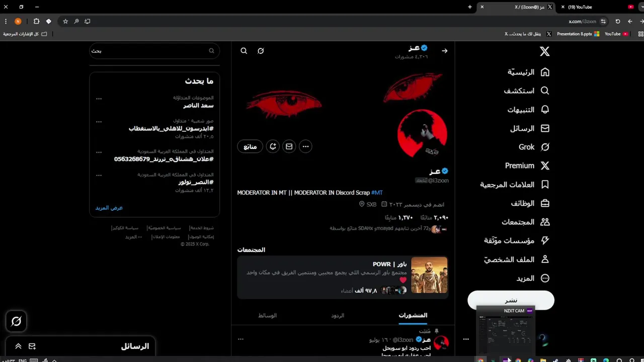
Task: Open the pinned post three-dots menu
Action: (240, 339)
